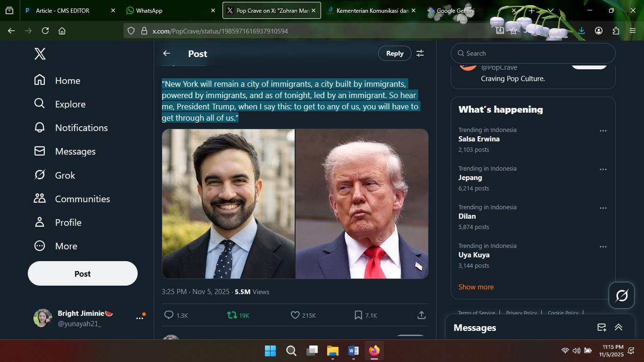The width and height of the screenshot is (644, 362).
Task: Open Communities in the sidebar
Action: 72,199
